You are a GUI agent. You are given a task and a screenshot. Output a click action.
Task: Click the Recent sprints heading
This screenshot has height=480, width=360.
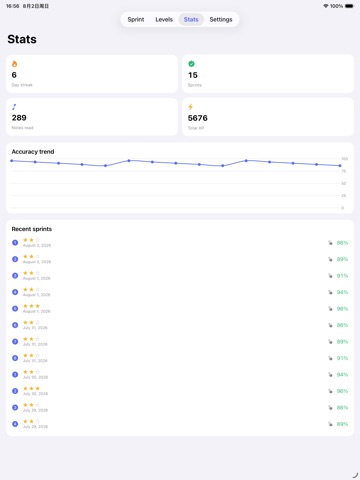tap(32, 229)
